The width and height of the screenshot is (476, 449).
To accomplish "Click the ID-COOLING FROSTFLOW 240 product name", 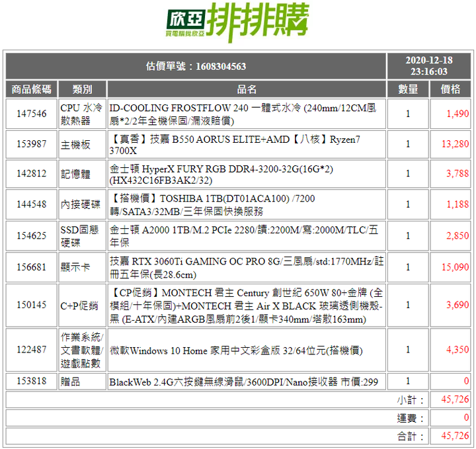I will tap(243, 114).
